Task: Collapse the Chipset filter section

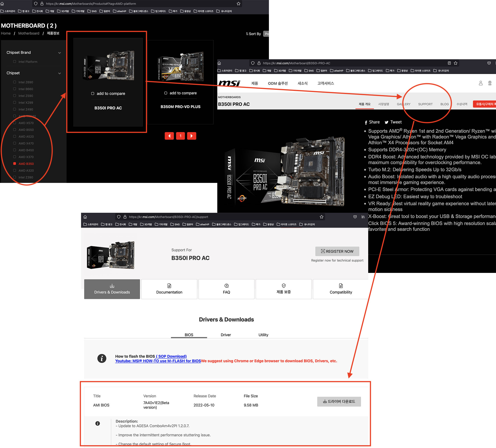Action: pos(59,73)
